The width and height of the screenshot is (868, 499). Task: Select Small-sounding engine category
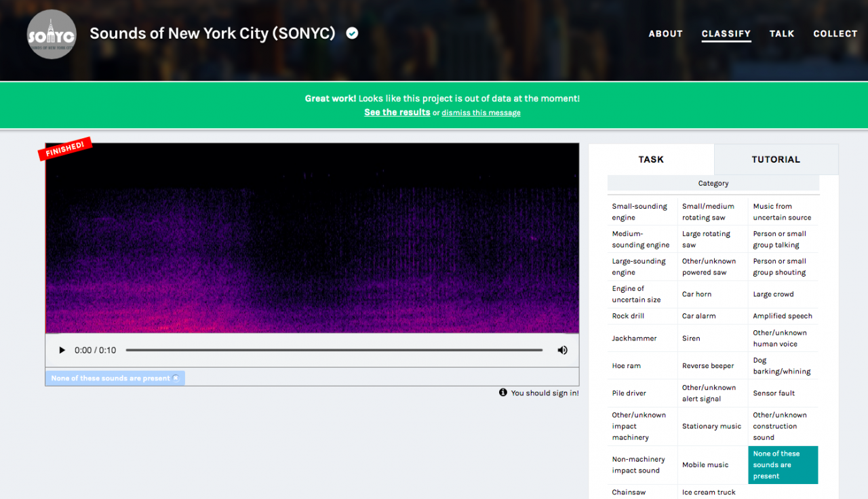point(642,212)
